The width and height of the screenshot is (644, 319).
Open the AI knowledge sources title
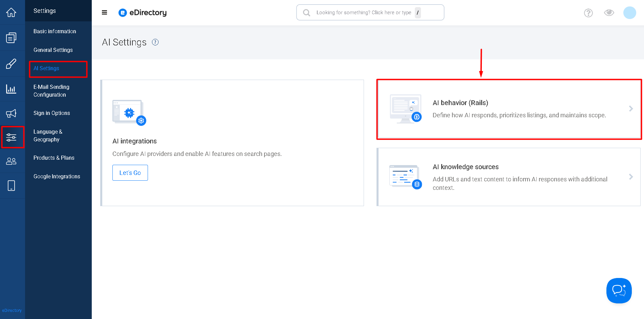(x=466, y=167)
